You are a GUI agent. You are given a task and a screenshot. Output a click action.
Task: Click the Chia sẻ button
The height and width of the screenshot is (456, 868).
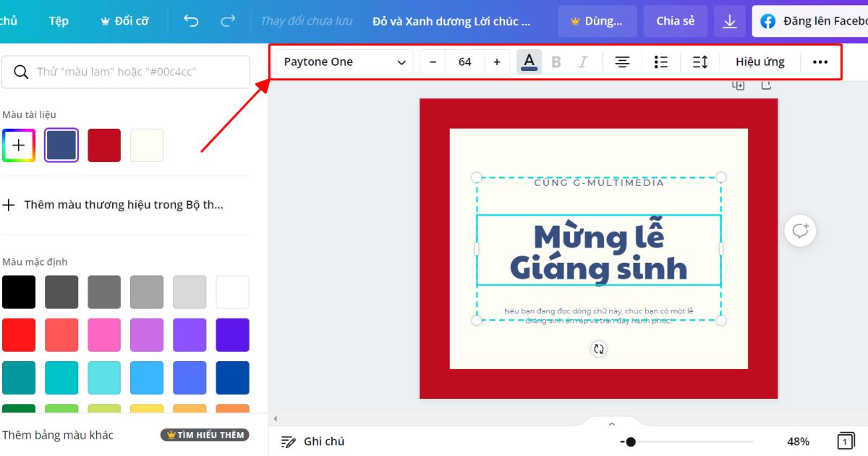click(675, 21)
